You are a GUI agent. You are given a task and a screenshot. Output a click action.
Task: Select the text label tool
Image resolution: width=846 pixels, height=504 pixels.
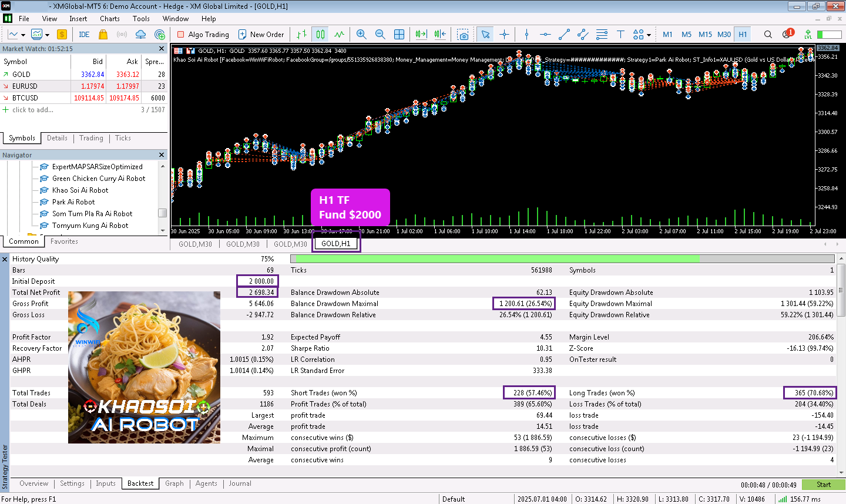(x=620, y=35)
